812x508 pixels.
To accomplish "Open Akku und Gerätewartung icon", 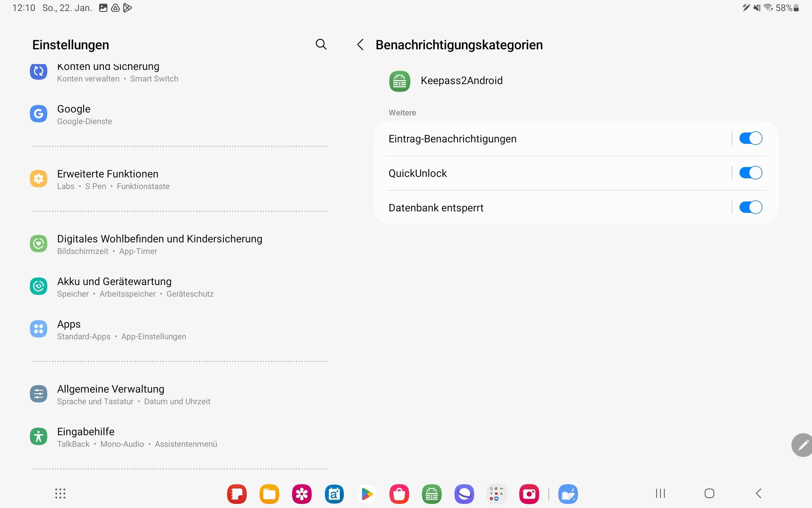I will (38, 286).
